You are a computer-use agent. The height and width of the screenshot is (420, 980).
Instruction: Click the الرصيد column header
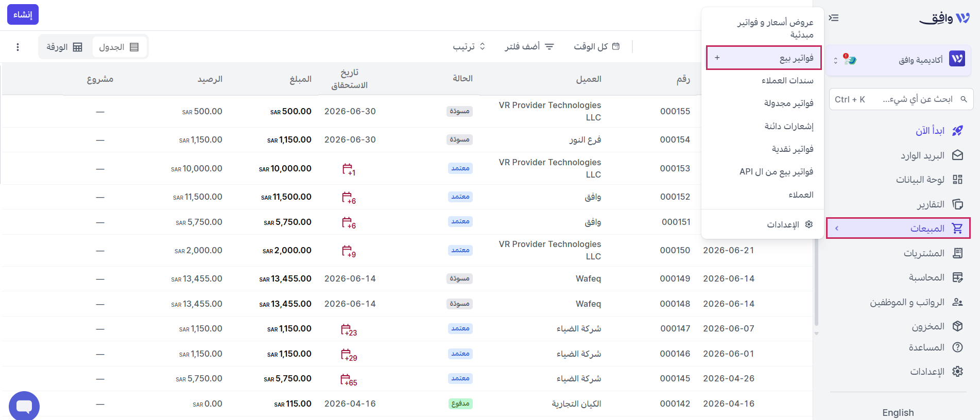(x=210, y=79)
